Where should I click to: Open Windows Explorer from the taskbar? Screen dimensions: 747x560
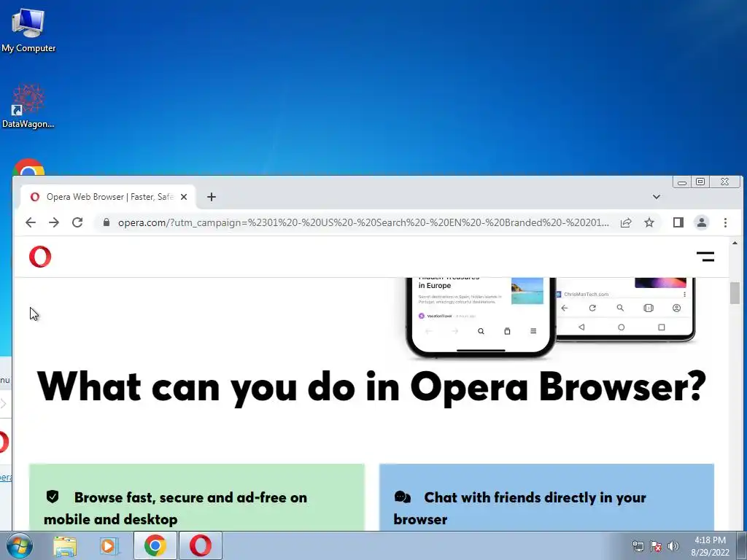click(65, 545)
